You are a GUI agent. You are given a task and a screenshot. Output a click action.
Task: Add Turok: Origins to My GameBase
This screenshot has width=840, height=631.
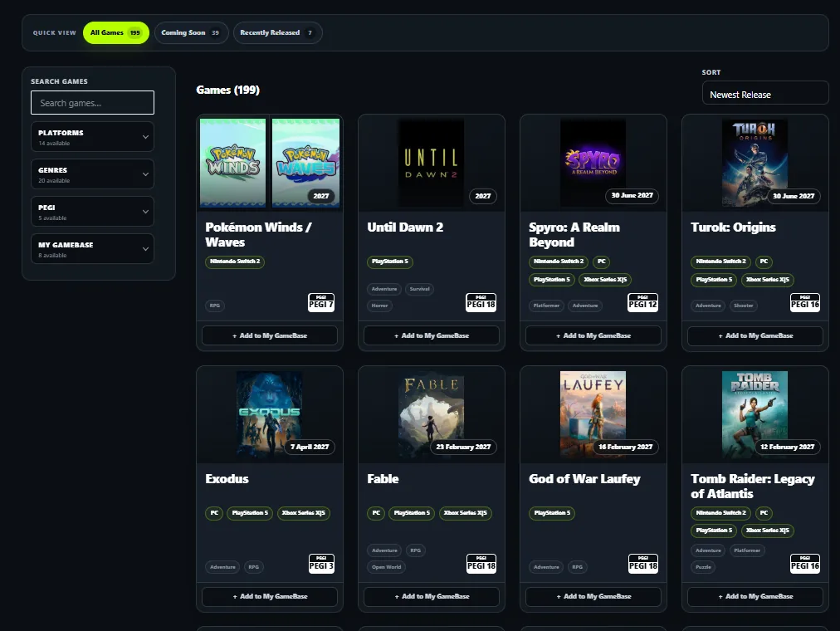pyautogui.click(x=755, y=335)
